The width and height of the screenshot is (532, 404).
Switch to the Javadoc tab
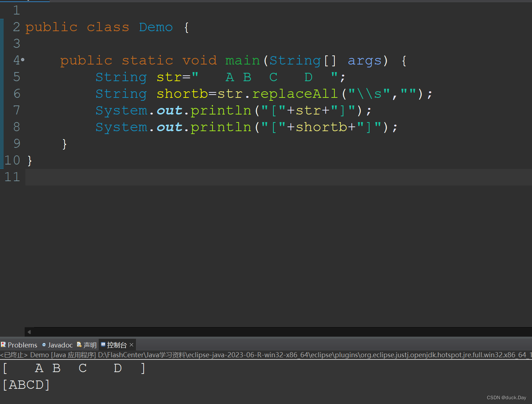[x=60, y=345]
